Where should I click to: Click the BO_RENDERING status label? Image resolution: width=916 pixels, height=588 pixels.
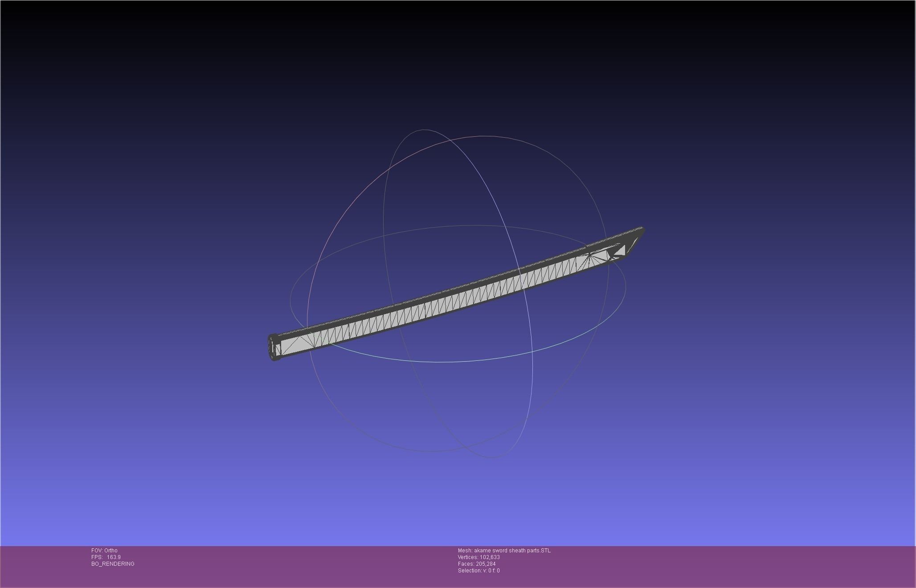tap(113, 564)
